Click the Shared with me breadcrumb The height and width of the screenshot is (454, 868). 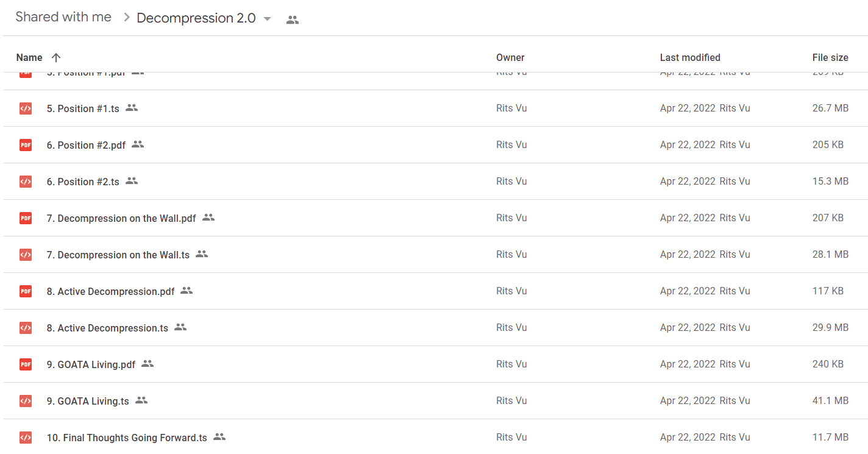point(63,17)
